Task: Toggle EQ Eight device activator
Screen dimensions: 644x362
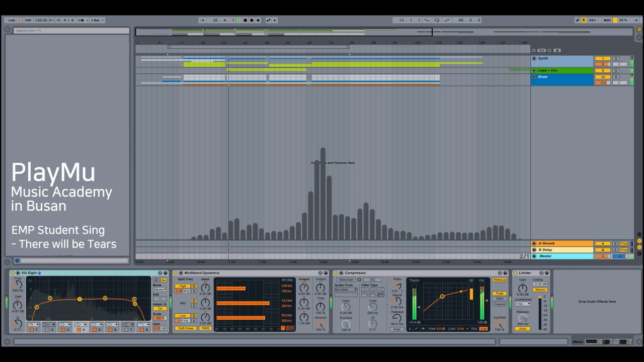Action: pyautogui.click(x=12, y=273)
